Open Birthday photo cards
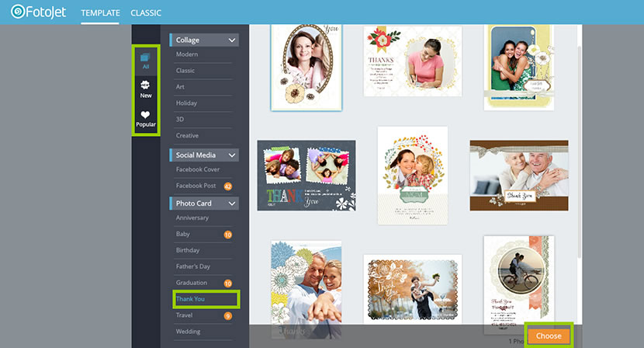The image size is (644, 348). [187, 250]
